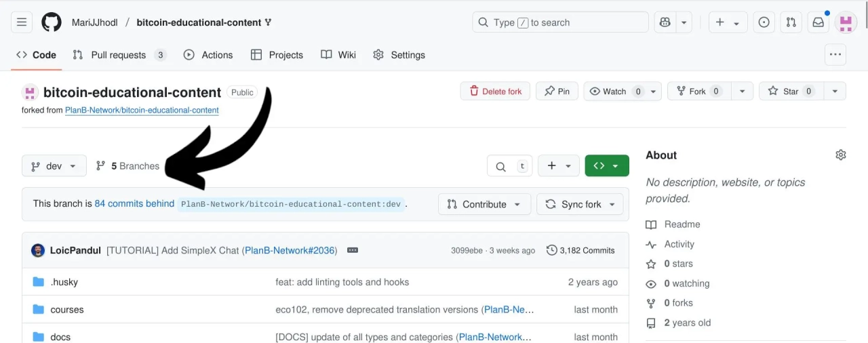Open the dev branch selector dropdown
Viewport: 868px width, 343px height.
[x=54, y=166]
